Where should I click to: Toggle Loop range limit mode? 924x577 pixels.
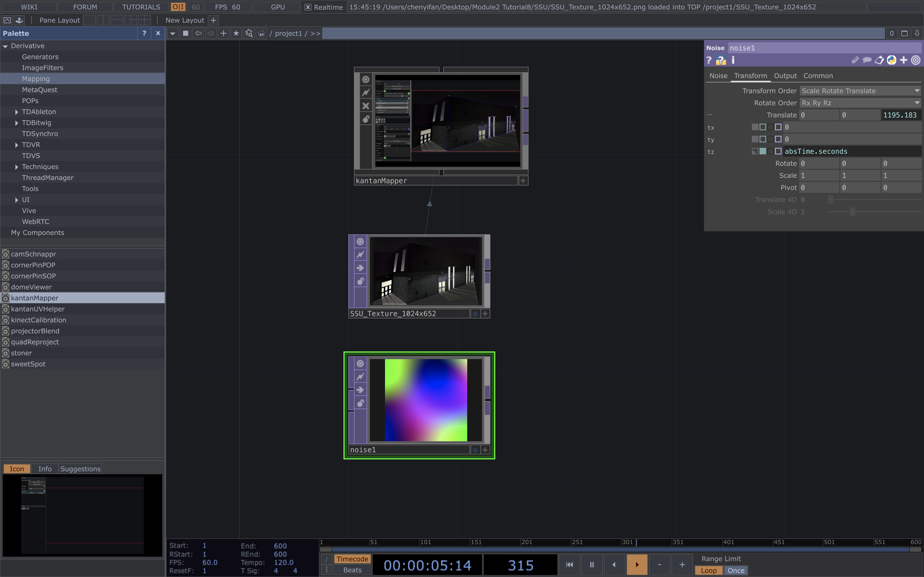(x=708, y=570)
